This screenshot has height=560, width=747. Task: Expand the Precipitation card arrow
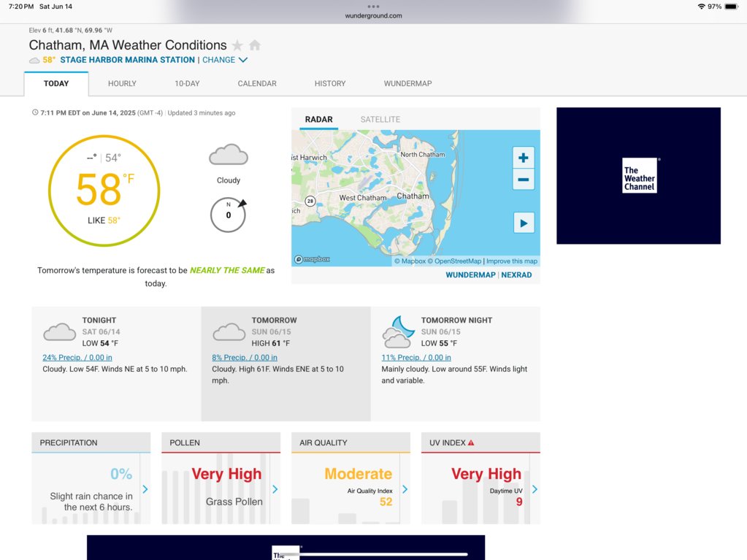(145, 489)
